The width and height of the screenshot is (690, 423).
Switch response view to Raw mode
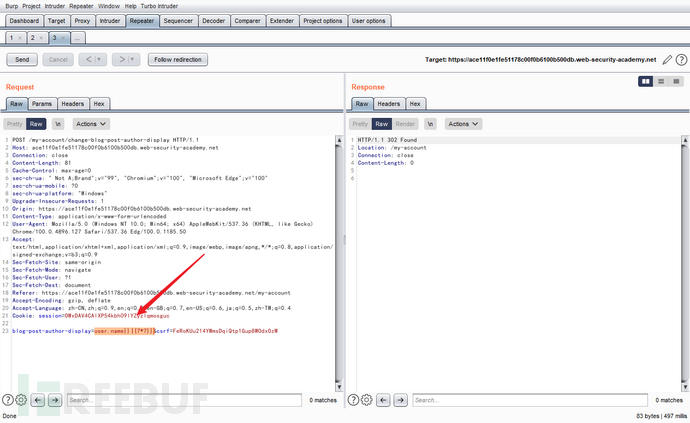tap(382, 124)
